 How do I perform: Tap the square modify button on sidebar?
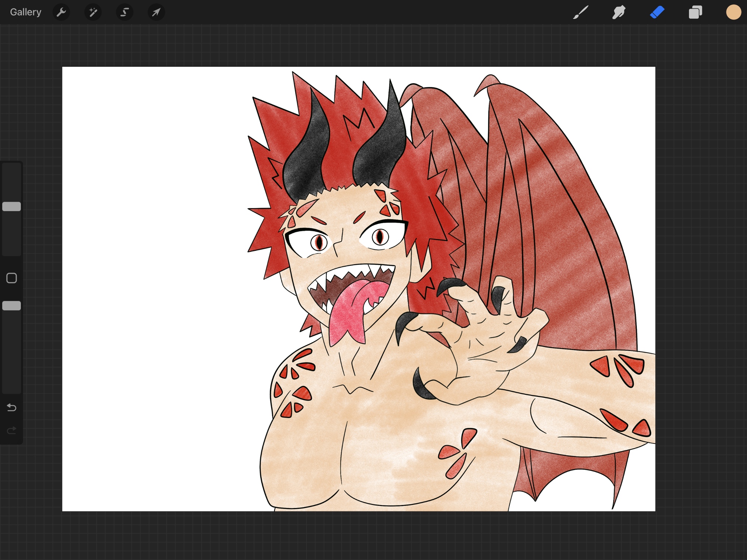click(x=12, y=278)
